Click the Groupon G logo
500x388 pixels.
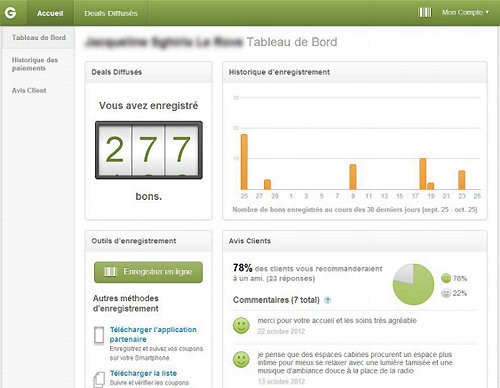point(10,13)
